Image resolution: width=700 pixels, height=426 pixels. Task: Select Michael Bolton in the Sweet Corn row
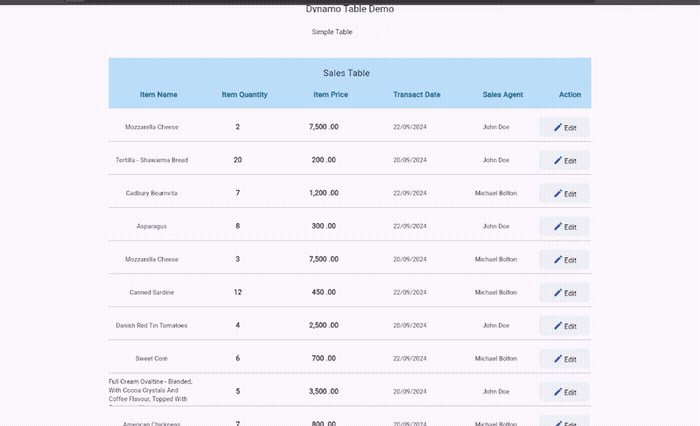coord(496,358)
